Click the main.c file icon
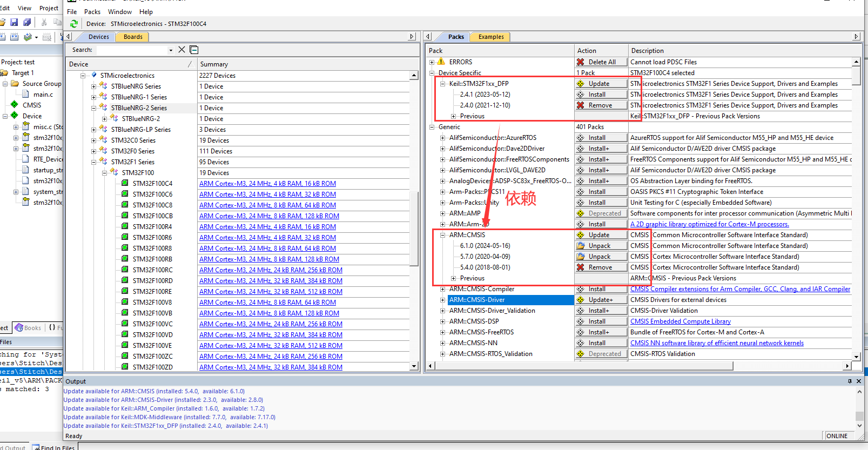This screenshot has height=450, width=868. (x=25, y=94)
